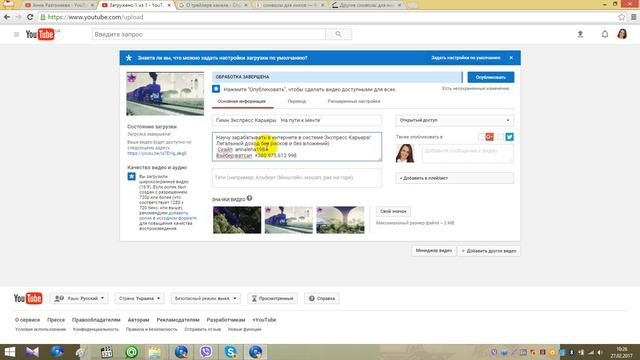Open the notifications bell
Viewport: 640px width, 360px height.
point(604,34)
